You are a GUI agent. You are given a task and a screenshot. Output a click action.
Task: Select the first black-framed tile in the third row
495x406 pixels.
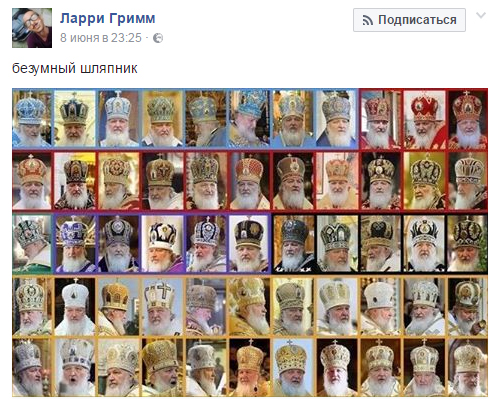[x=293, y=243]
